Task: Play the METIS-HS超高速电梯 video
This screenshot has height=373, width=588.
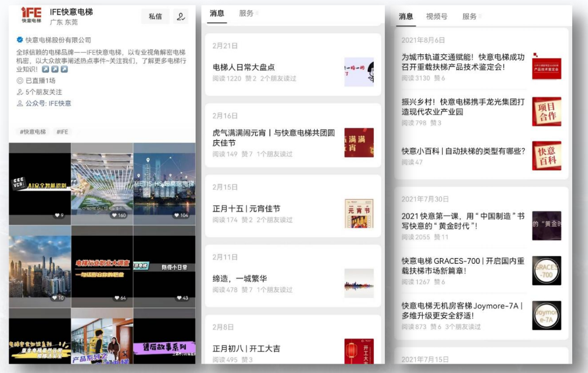Action: click(x=164, y=184)
